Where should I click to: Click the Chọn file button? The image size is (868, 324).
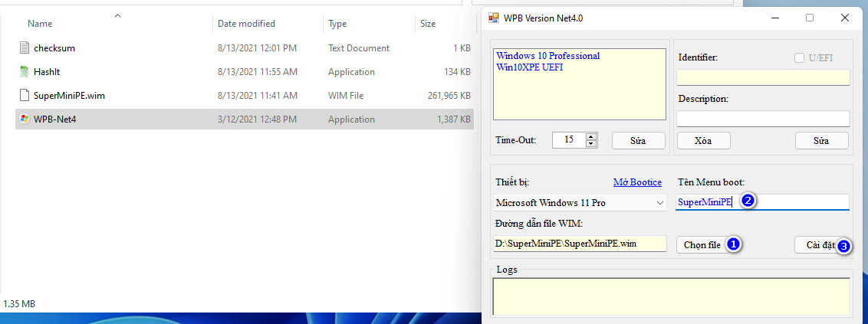(x=702, y=245)
